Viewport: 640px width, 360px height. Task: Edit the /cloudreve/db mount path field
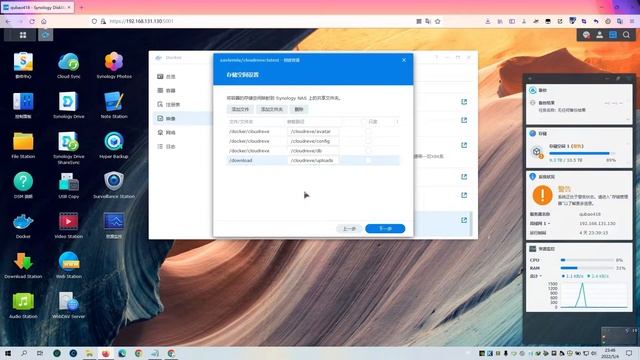pos(313,151)
